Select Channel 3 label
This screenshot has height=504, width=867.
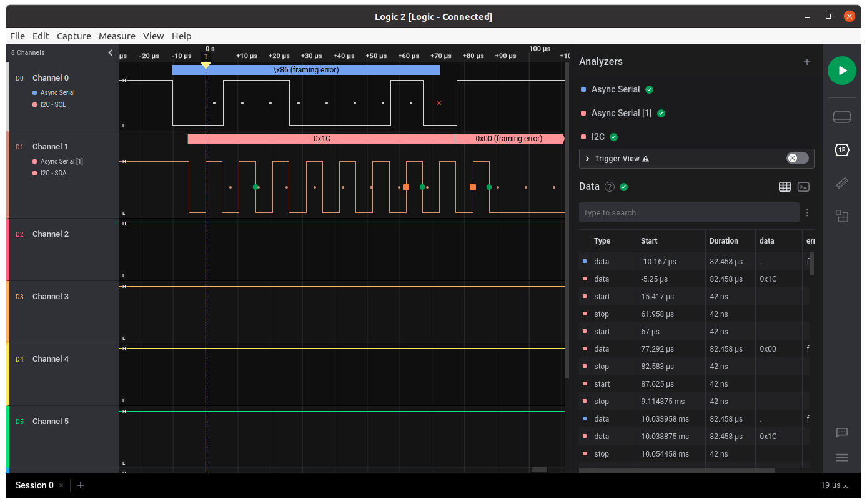[x=51, y=297]
